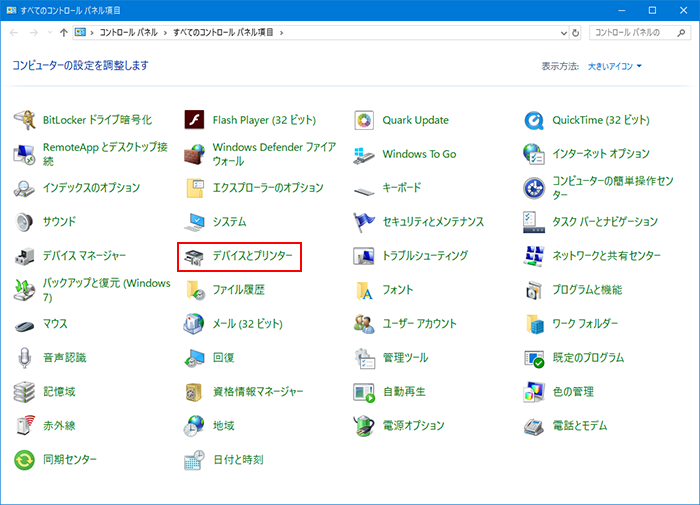This screenshot has height=505, width=700.
Task: Open the デバイスとプリンター icon
Action: click(x=195, y=256)
